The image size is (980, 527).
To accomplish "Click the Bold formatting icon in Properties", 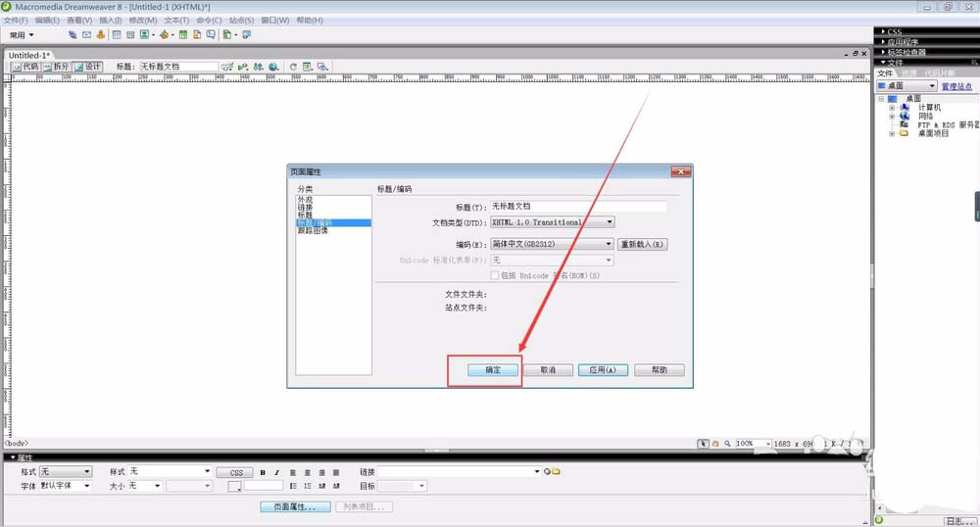I will pyautogui.click(x=263, y=472).
